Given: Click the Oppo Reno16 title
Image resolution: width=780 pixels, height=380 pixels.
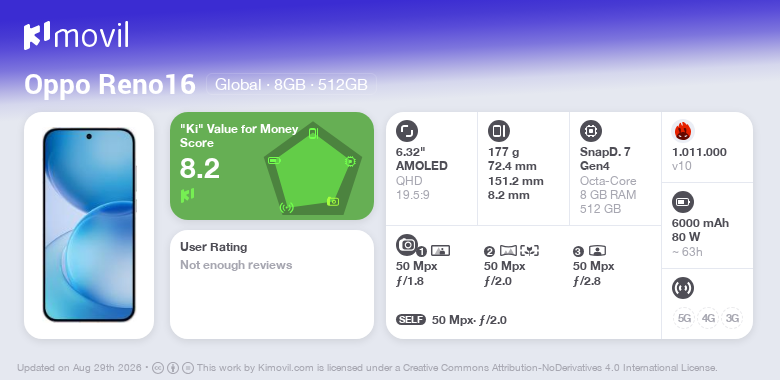Looking at the screenshot, I should point(110,85).
